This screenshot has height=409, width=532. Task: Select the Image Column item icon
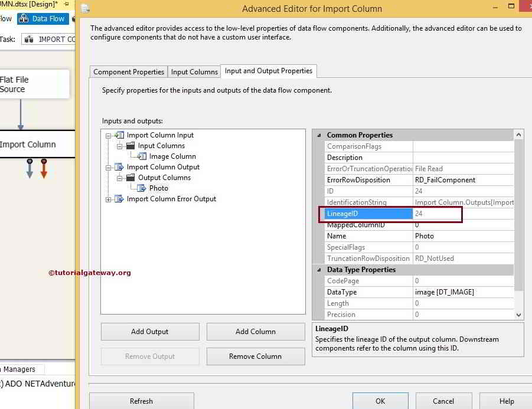click(x=142, y=156)
